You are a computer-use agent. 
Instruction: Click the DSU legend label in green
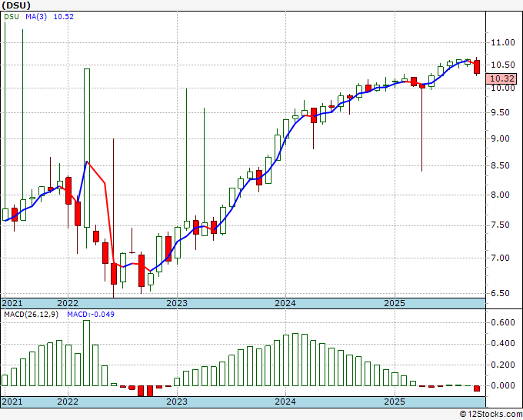(12, 17)
